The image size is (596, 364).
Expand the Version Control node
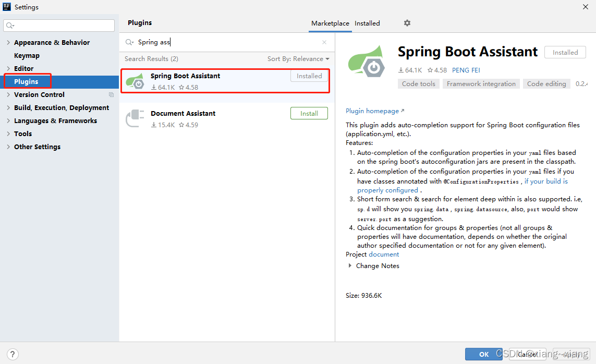[8, 94]
